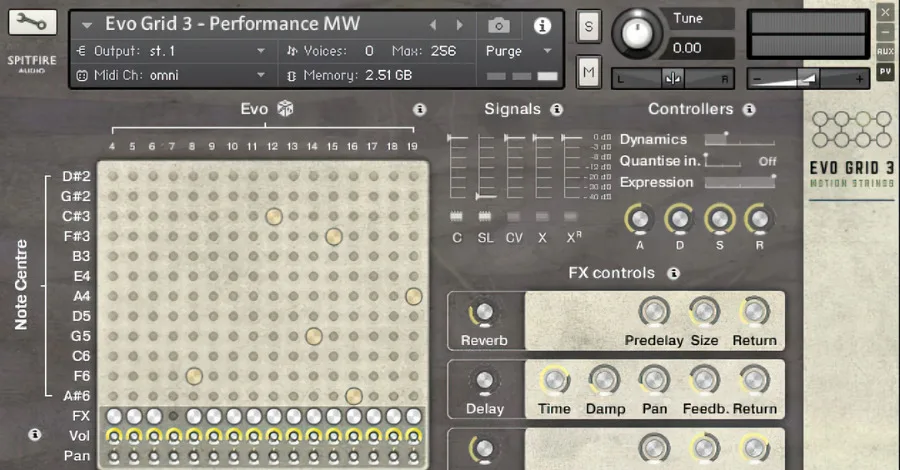The width and height of the screenshot is (900, 470).
Task: Select the F6 peg in column 8
Action: tap(194, 376)
